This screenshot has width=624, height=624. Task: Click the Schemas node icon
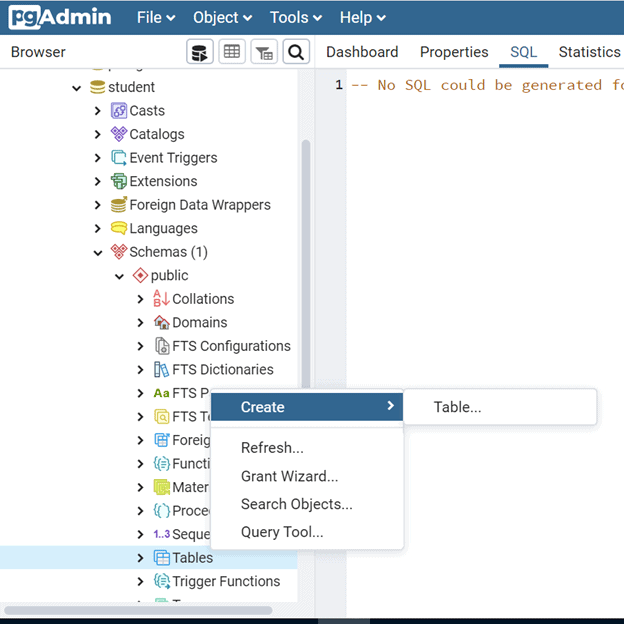click(119, 252)
